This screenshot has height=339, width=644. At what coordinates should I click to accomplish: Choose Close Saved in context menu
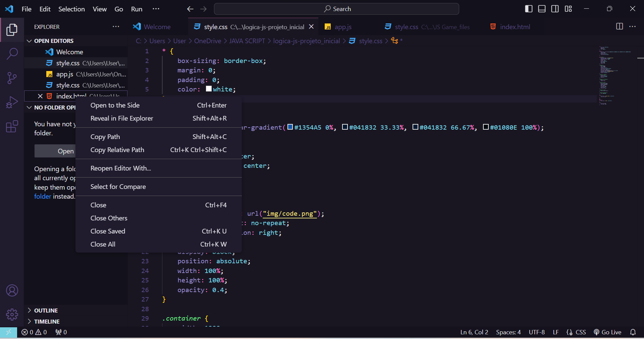pos(159,231)
